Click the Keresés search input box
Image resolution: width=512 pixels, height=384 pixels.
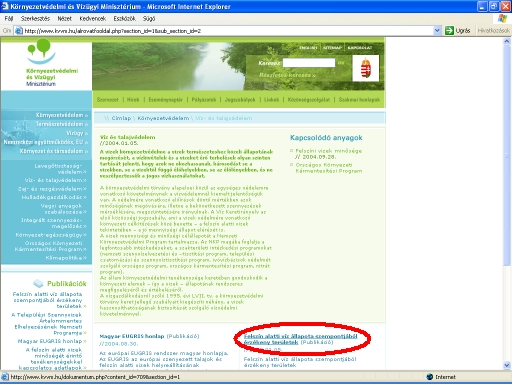coord(309,63)
